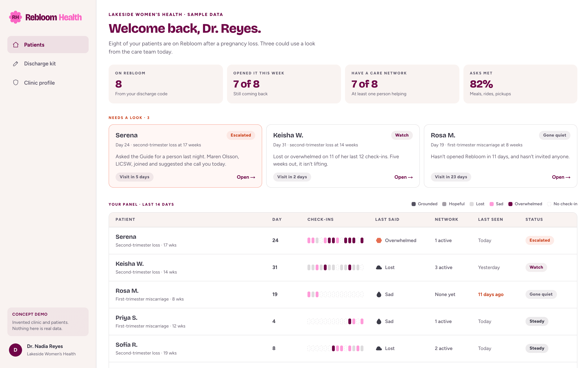The width and height of the screenshot is (588, 368).
Task: Click Rosa M.'s check-ins strip
Action: coord(335,294)
